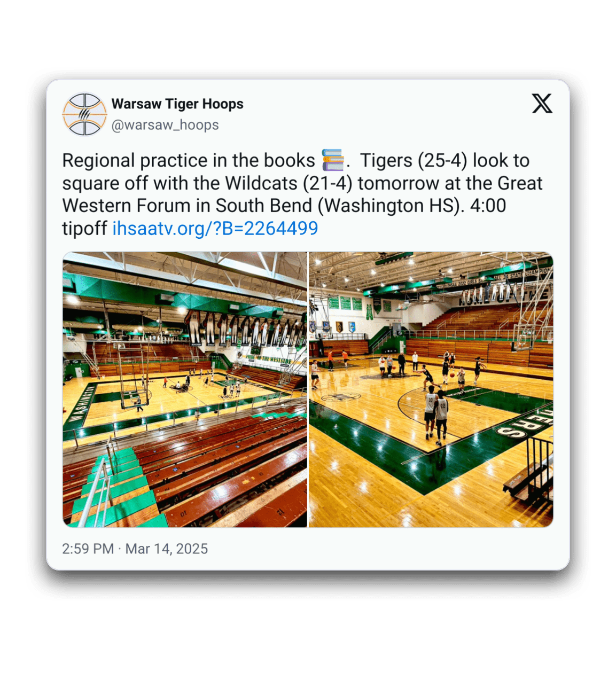616x688 pixels.
Task: Click the '4:00 tipoff' text
Action: (284, 217)
